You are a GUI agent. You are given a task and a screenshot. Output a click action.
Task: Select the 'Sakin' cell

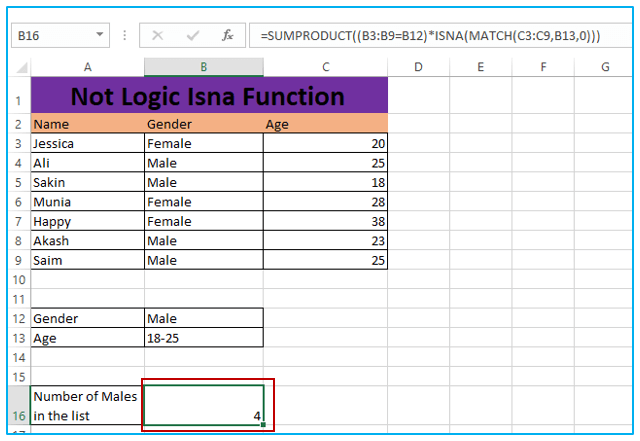87,182
